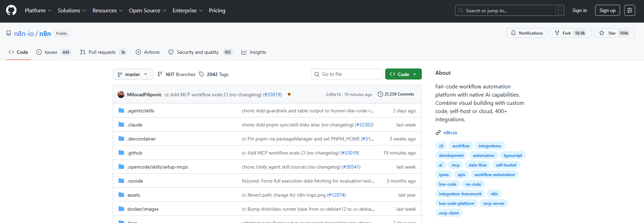
Task: Open the Pricing page
Action: click(217, 10)
